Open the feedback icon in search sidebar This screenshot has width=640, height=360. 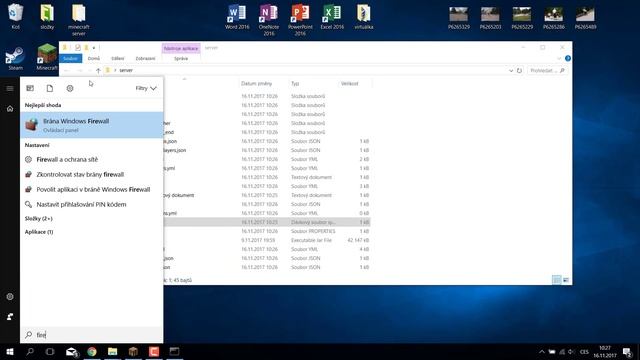10,317
